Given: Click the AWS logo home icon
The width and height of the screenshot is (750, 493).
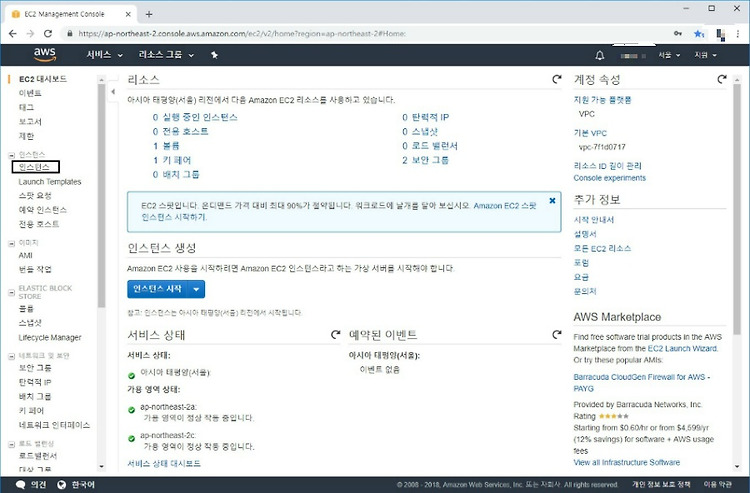Looking at the screenshot, I should (45, 55).
